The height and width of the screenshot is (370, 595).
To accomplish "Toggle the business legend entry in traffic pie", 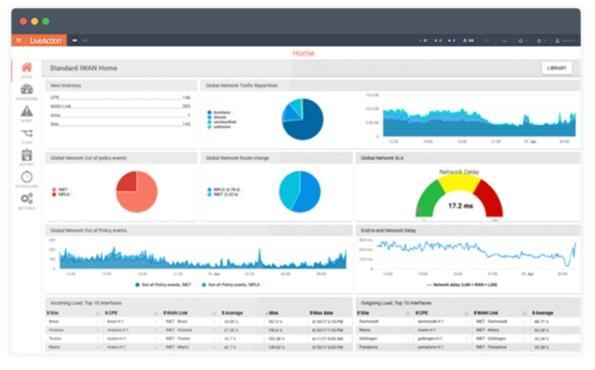I will (219, 112).
